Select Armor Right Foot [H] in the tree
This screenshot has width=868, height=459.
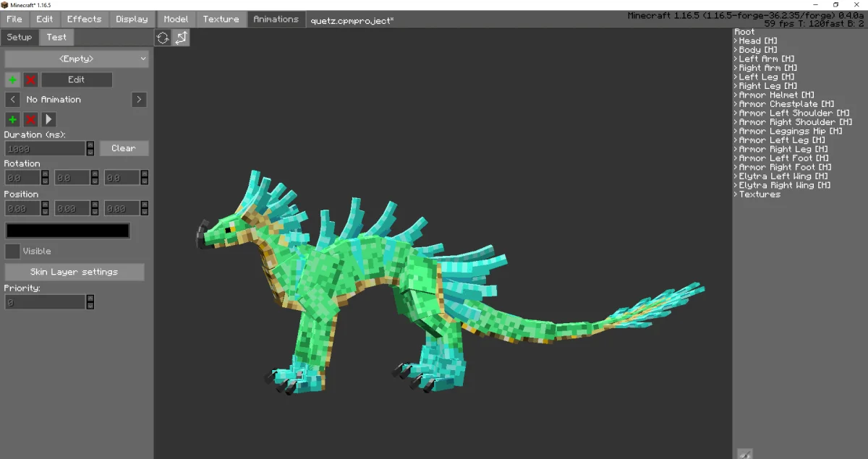tap(786, 168)
